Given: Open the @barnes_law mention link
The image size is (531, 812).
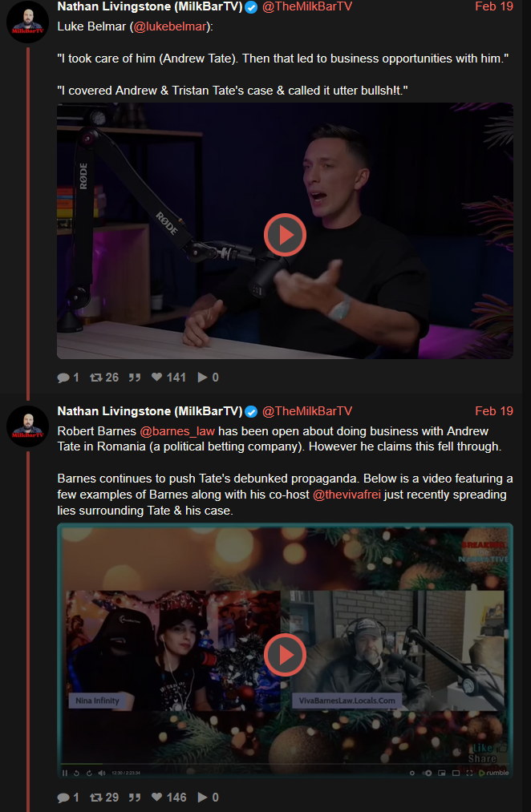Looking at the screenshot, I should (x=177, y=431).
